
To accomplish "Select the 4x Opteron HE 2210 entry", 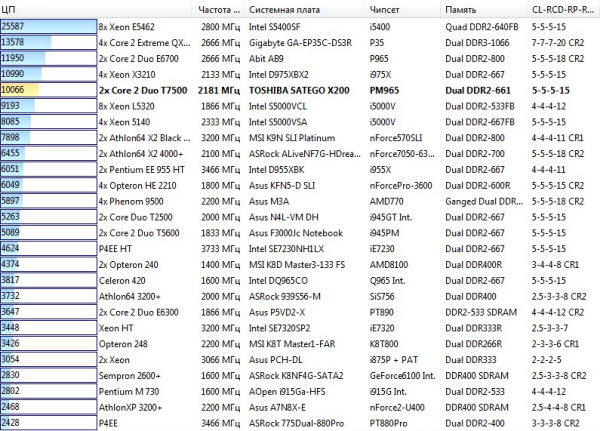I will click(x=137, y=186).
